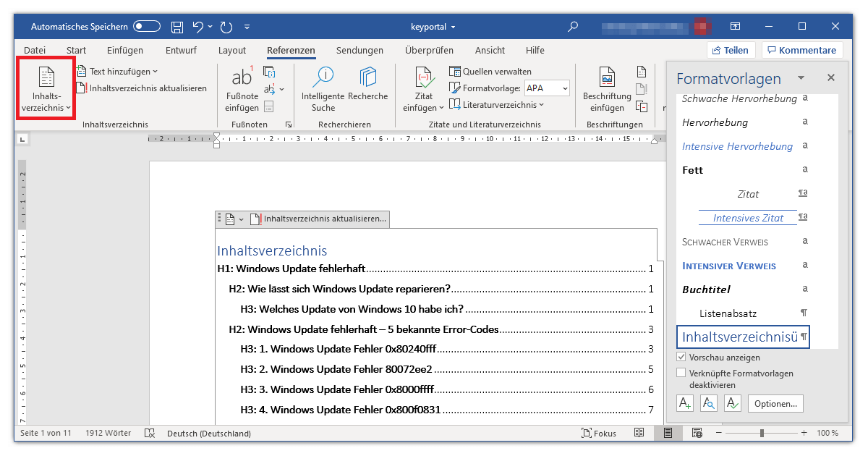The width and height of the screenshot is (868, 456).
Task: Close the Formatvorlagen pane
Action: (831, 77)
